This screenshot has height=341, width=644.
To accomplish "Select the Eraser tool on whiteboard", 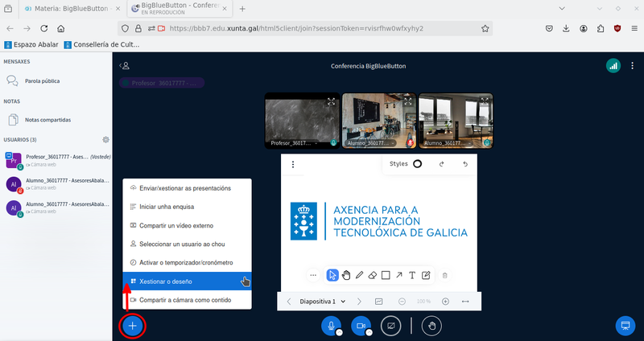I will [372, 275].
